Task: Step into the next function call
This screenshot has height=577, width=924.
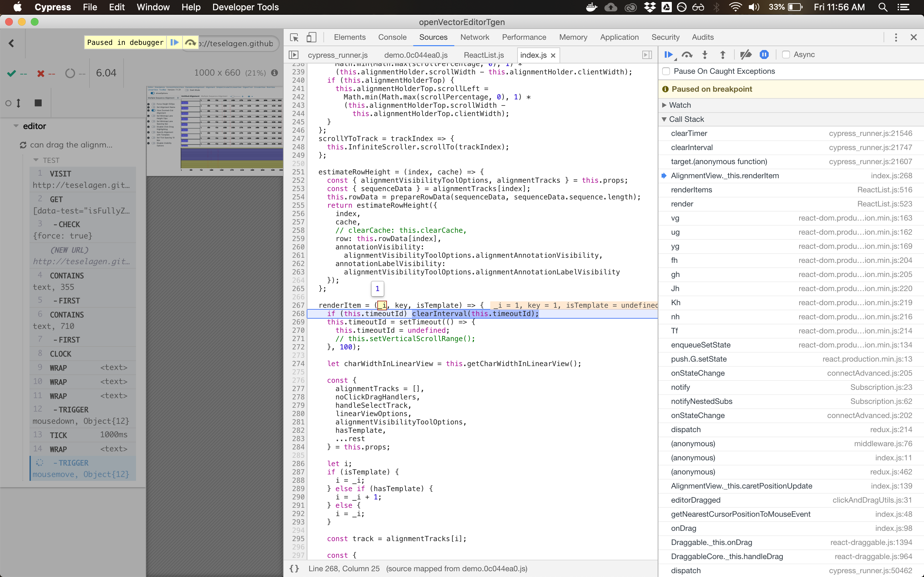Action: (705, 54)
